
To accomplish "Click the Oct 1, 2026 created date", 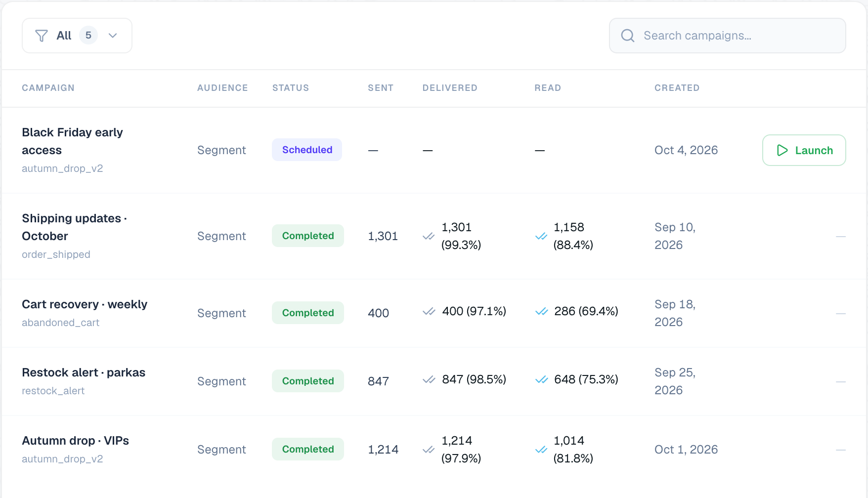I will (x=686, y=450).
